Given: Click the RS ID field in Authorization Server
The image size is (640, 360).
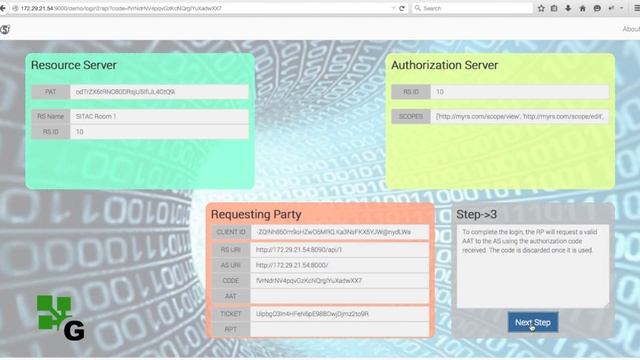Looking at the screenshot, I should 520,92.
